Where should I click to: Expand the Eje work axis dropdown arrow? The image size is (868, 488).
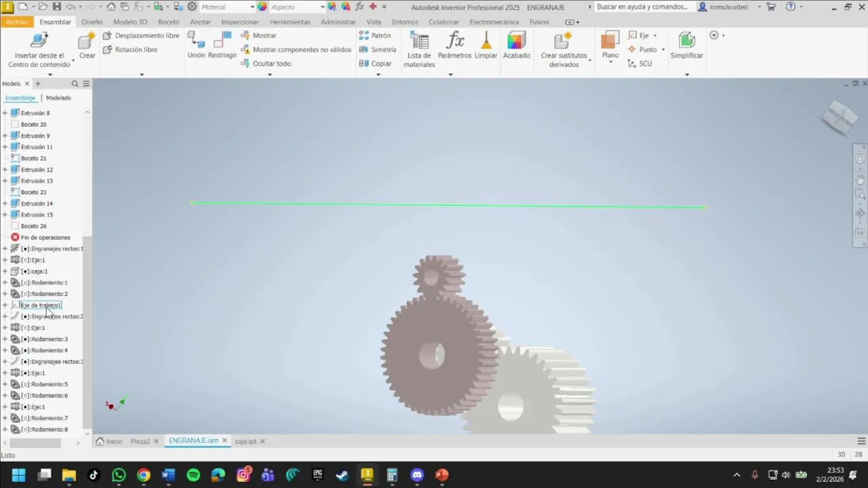[655, 36]
